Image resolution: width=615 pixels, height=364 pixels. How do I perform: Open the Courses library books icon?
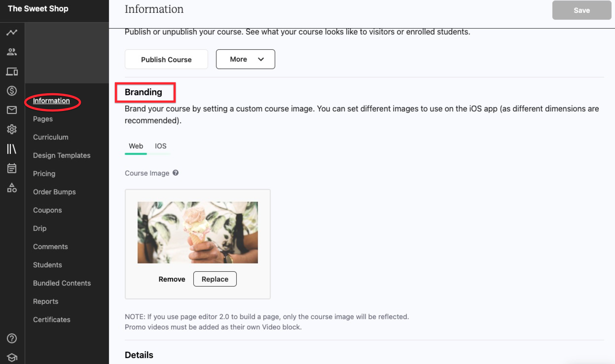tap(12, 149)
